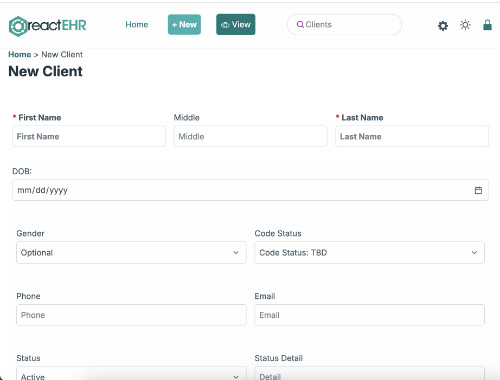Open DOB calendar picker icon
This screenshot has height=380, width=500.
tap(478, 190)
